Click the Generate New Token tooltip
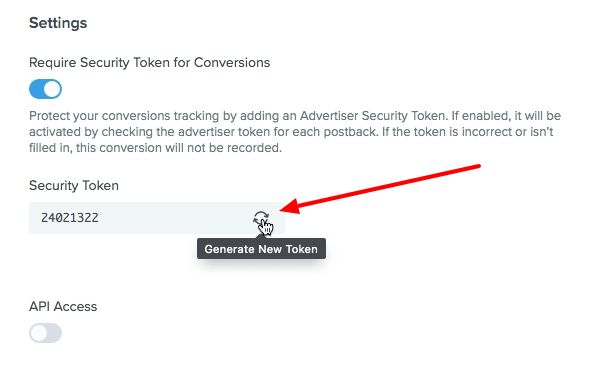 [261, 248]
